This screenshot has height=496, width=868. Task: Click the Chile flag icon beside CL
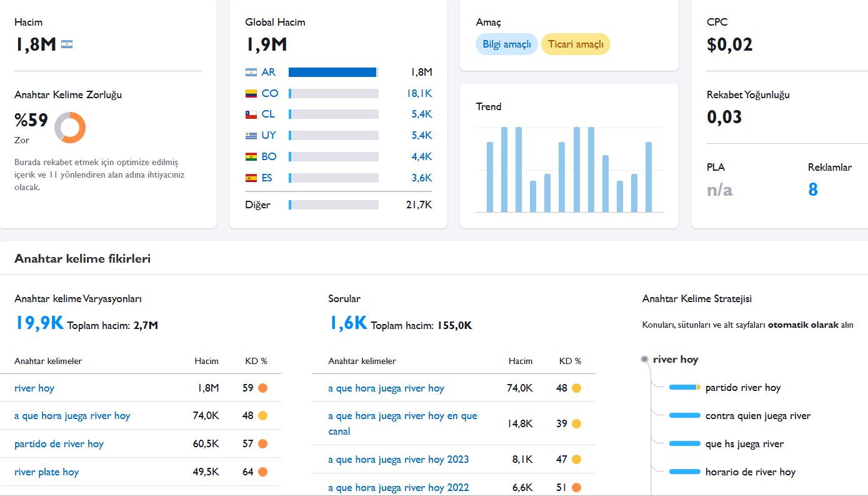pyautogui.click(x=251, y=114)
